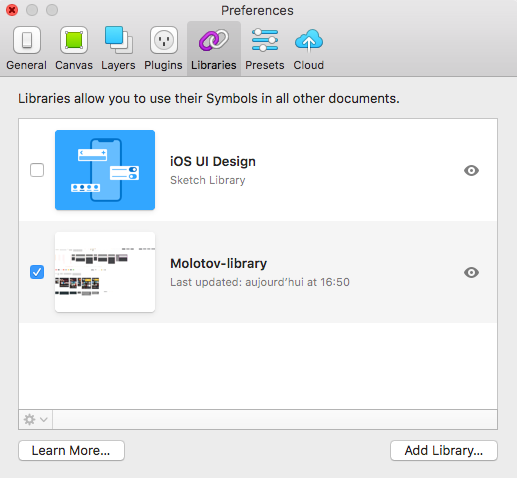
Task: Click the Presets tab label
Action: coord(265,65)
